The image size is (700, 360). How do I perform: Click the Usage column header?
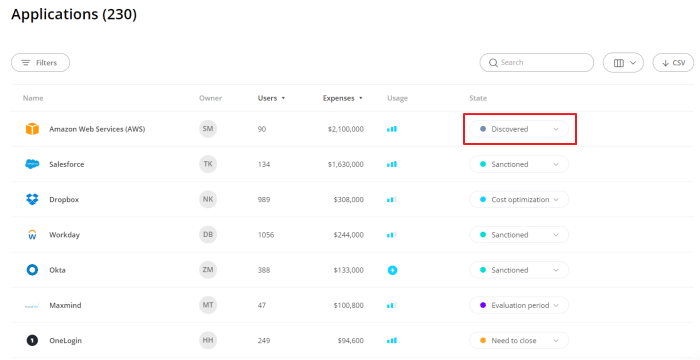(x=397, y=98)
